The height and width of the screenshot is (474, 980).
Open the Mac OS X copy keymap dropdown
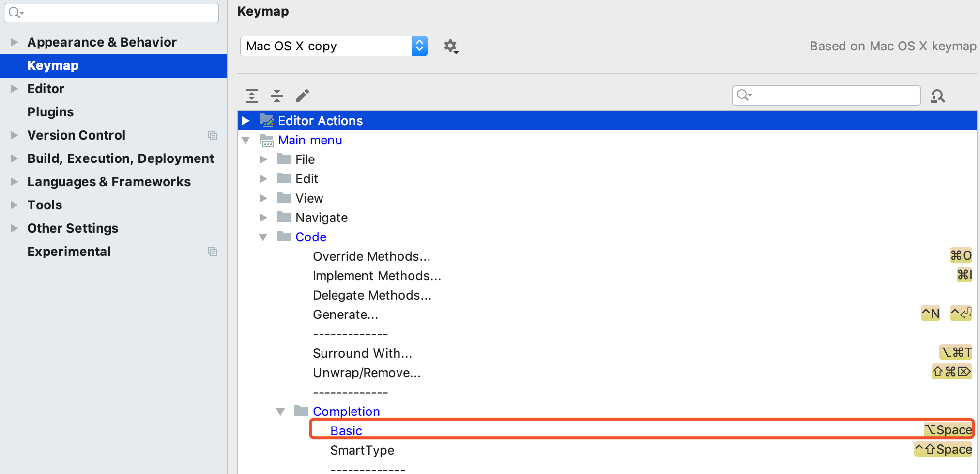coord(334,46)
